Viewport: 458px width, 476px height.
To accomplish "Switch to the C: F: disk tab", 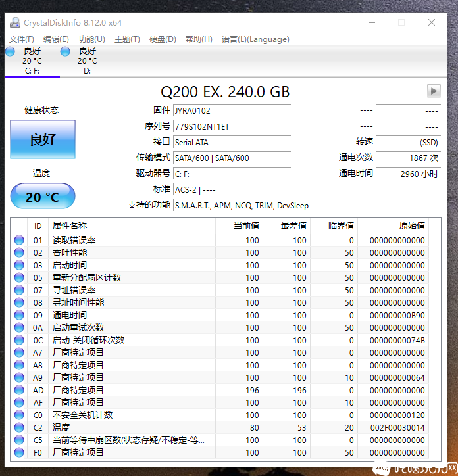I will (x=32, y=61).
